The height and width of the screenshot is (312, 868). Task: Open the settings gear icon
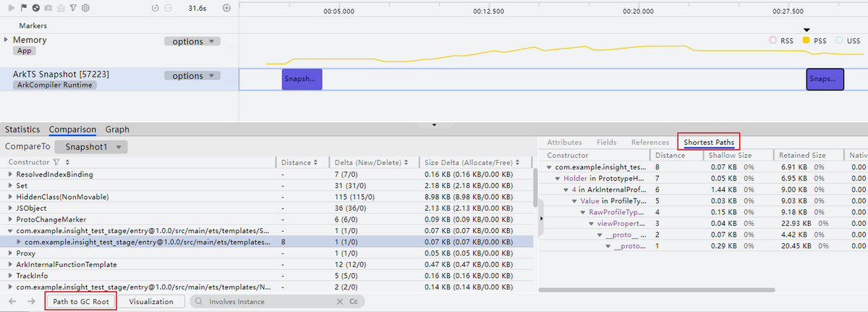click(85, 8)
